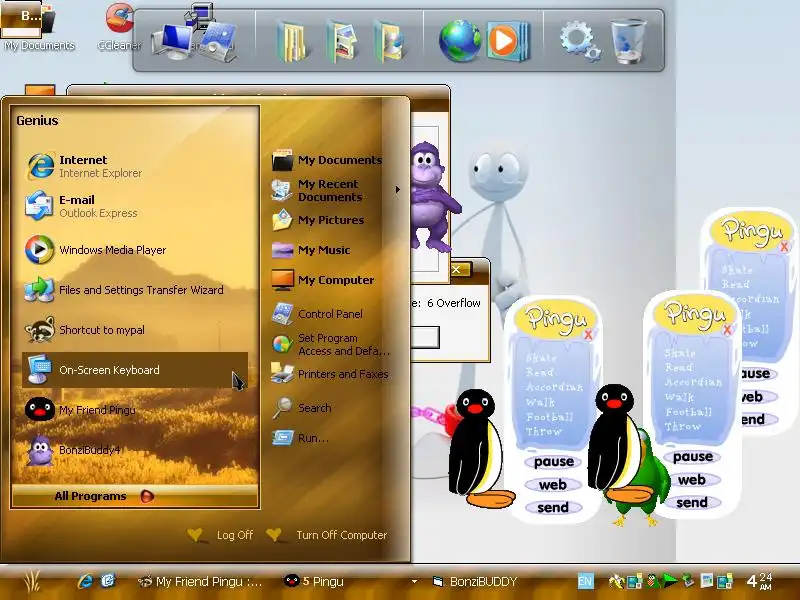This screenshot has width=800, height=600.
Task: Expand the All Programs list
Action: 135,496
